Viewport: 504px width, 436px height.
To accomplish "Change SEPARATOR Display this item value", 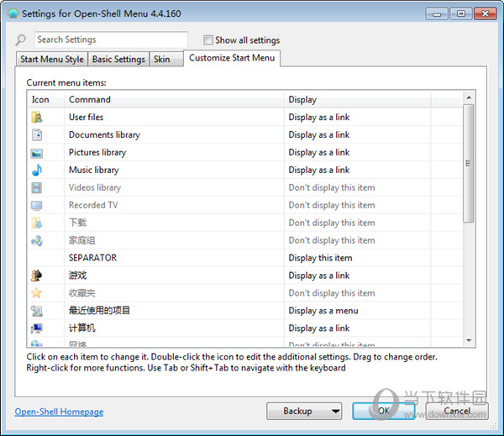I will (320, 258).
